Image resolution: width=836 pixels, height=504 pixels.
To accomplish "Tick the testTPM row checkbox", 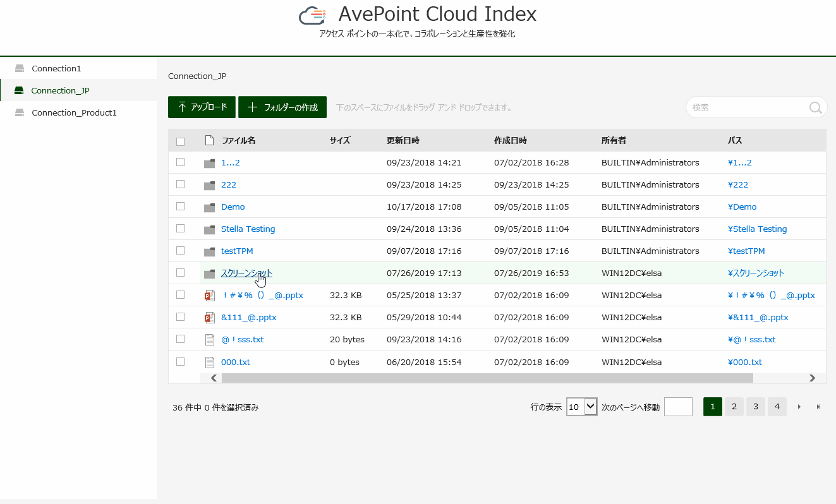I will point(180,250).
